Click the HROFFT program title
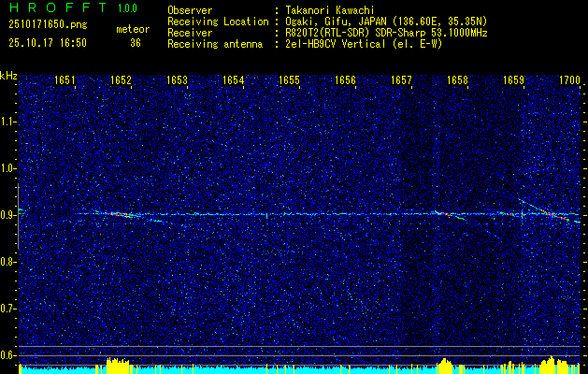The height and width of the screenshot is (374, 588). [x=58, y=7]
